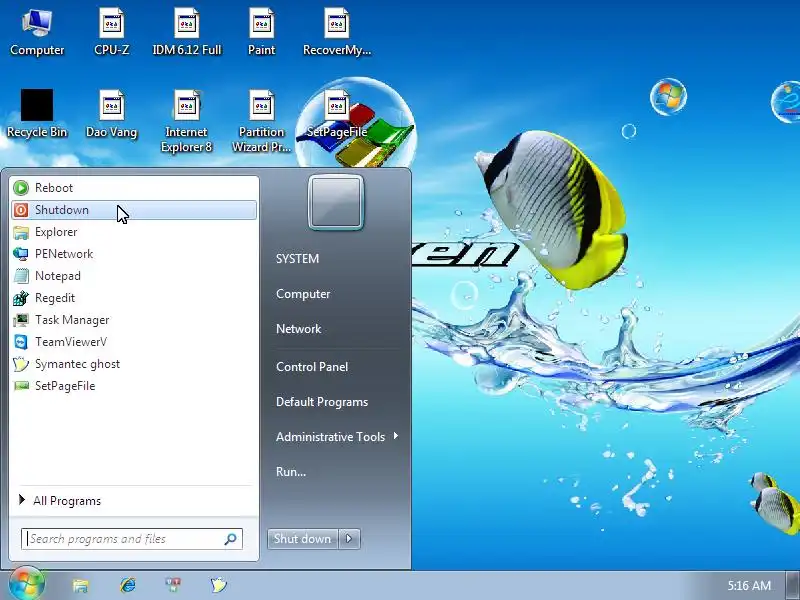Launch Internet Explorer from the taskbar
Viewport: 800px width, 600px height.
point(128,585)
